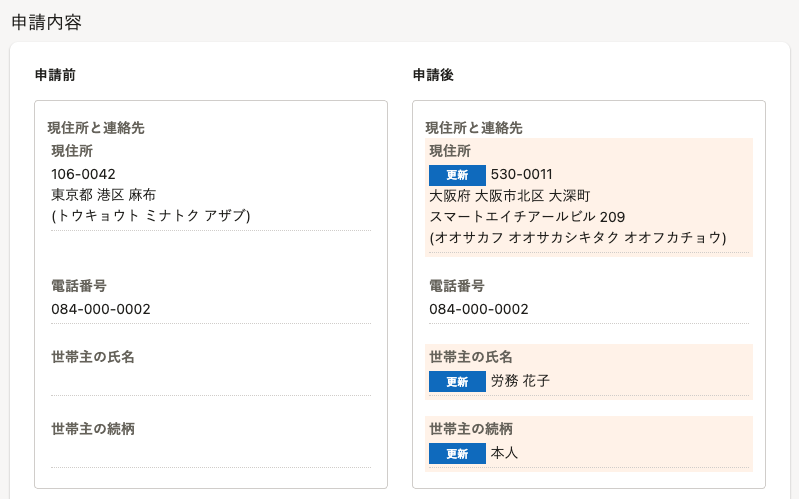Click the 更新 badge beside postal code 530-0011

coord(457,175)
